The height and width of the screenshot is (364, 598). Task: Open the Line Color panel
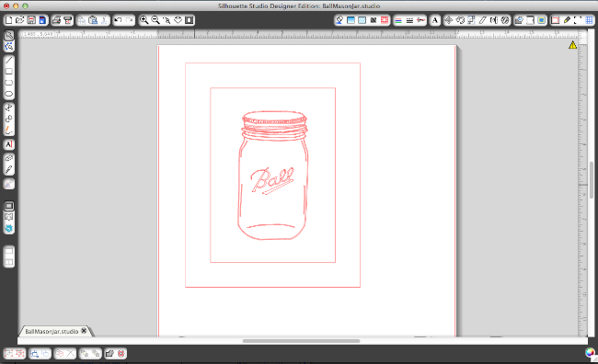pyautogui.click(x=398, y=20)
